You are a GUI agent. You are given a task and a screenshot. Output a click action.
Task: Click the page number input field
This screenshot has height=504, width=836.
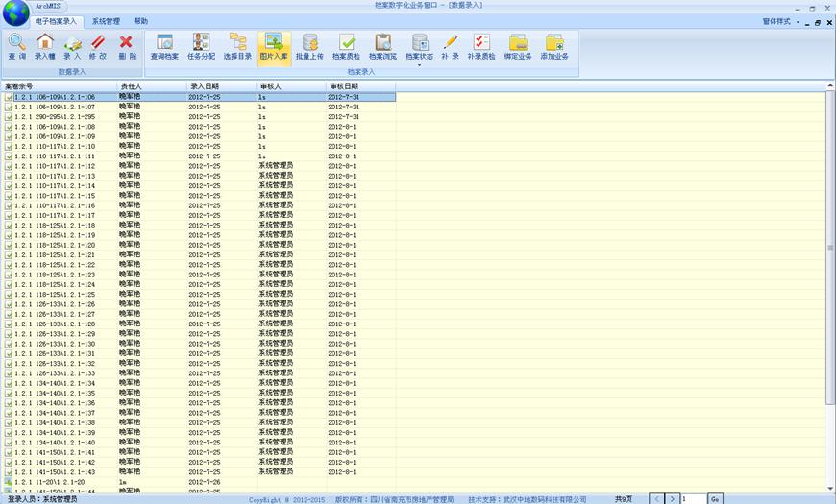click(693, 498)
